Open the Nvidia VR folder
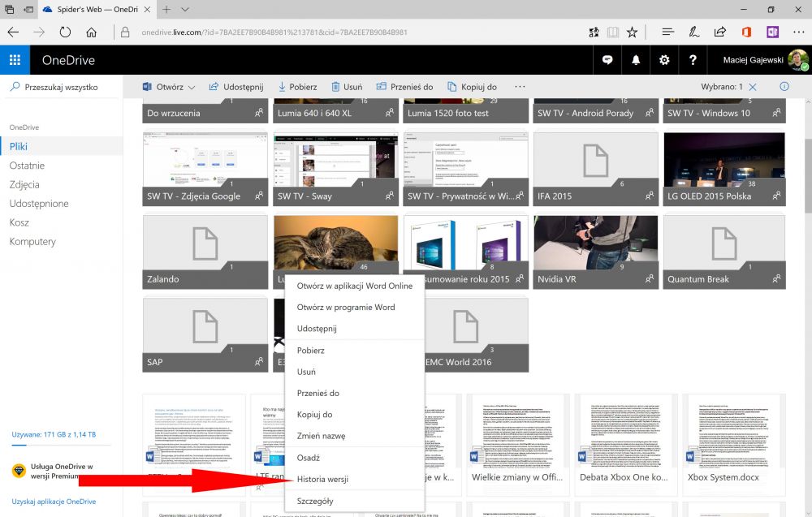 click(x=595, y=252)
